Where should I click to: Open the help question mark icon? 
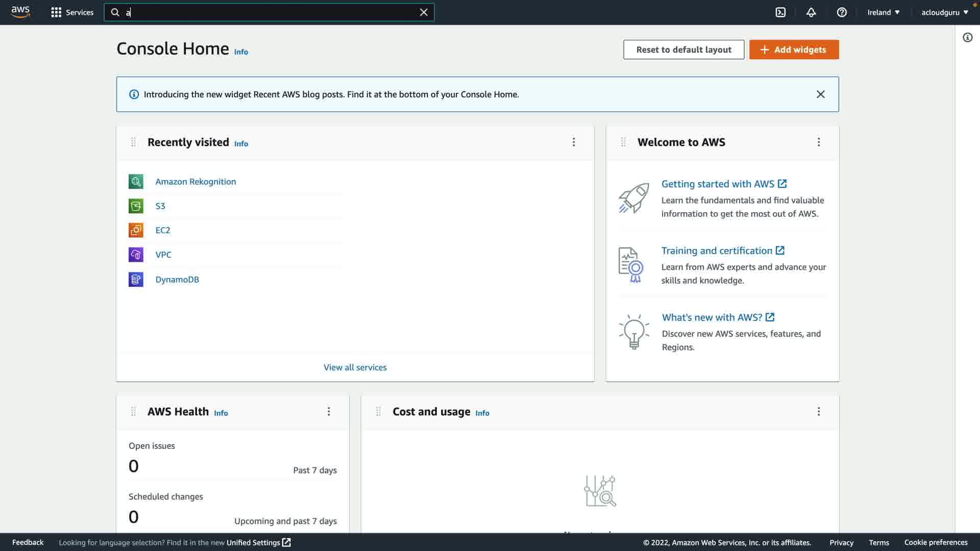point(842,12)
